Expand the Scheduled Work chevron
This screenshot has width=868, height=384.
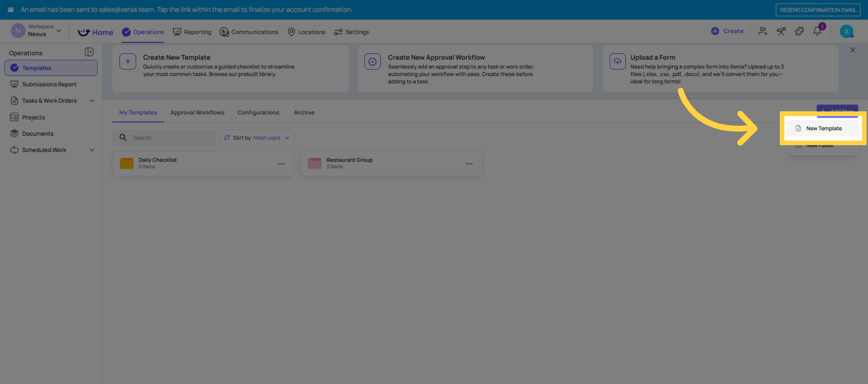tap(92, 150)
